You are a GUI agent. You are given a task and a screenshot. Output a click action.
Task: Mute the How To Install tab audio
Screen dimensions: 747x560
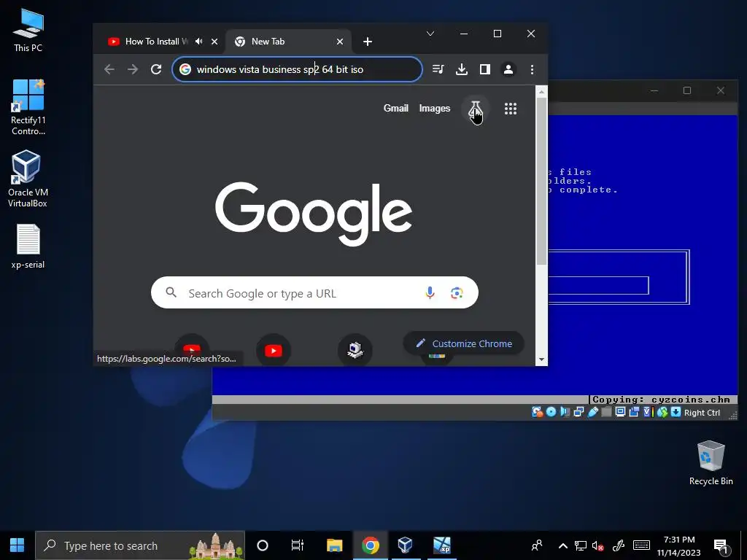pos(198,42)
